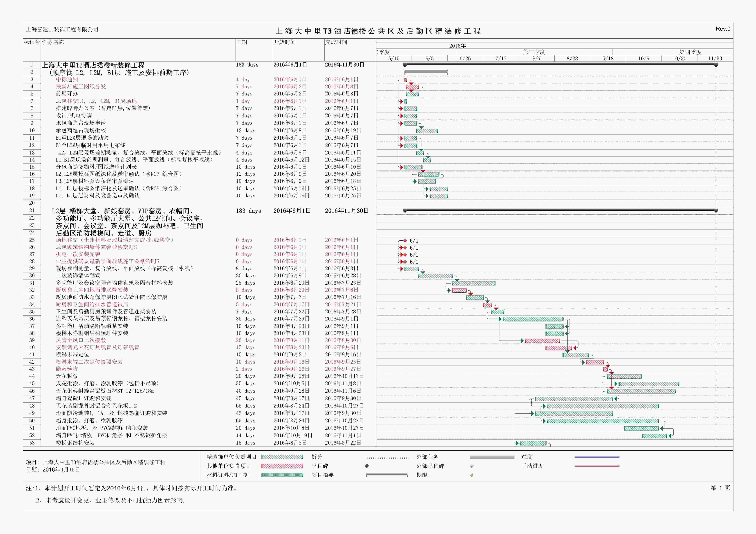
Task: Select task row 前期开办
Action: pyautogui.click(x=200, y=94)
